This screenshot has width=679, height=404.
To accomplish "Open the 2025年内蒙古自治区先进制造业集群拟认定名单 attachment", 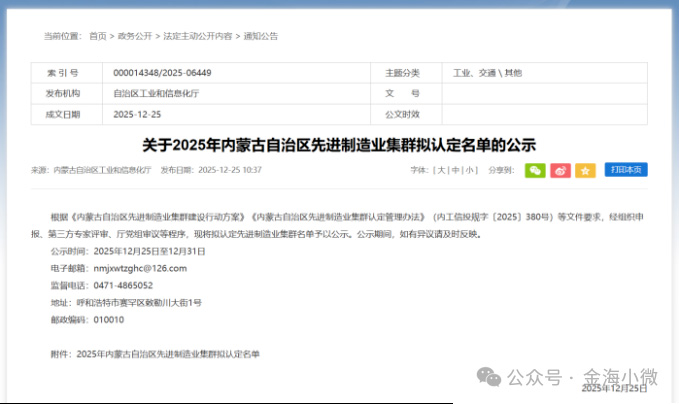I will (167, 354).
